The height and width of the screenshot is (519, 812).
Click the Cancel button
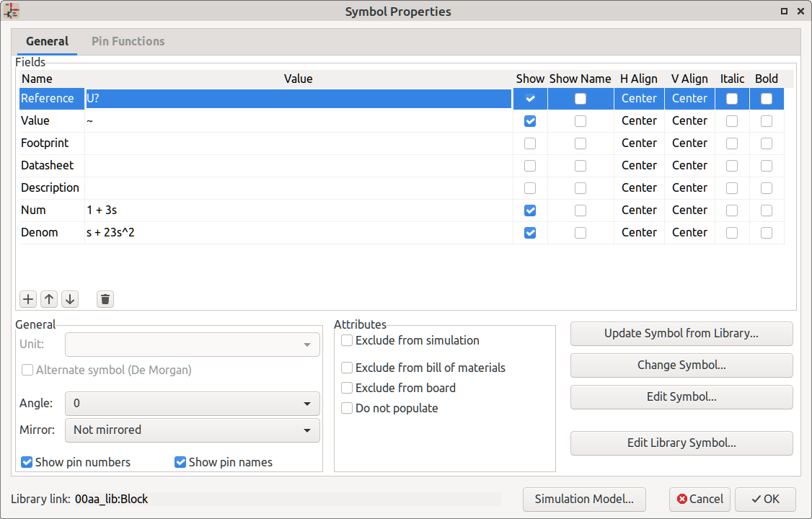(x=700, y=499)
